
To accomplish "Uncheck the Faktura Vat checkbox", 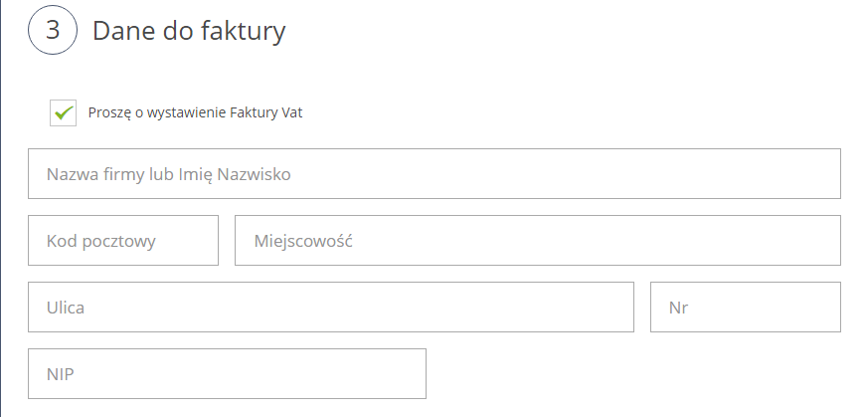I will tap(64, 112).
